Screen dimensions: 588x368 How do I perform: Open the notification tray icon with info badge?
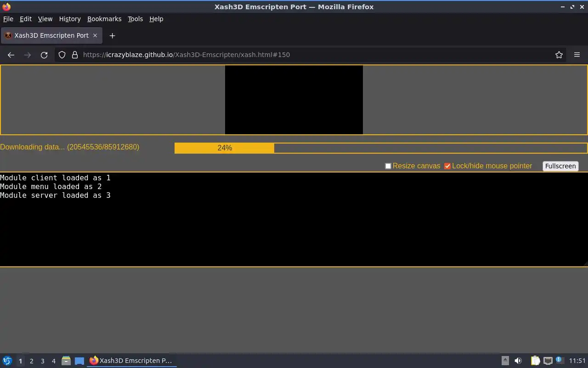click(559, 360)
